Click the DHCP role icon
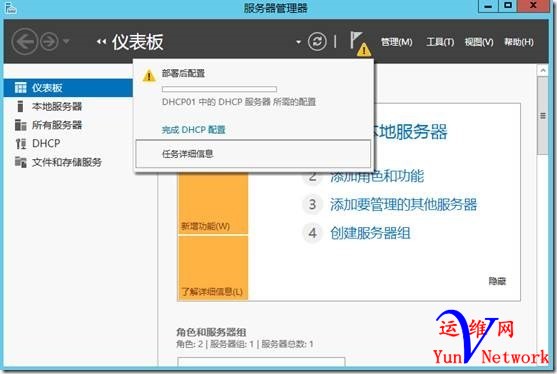The image size is (557, 374). pyautogui.click(x=21, y=143)
